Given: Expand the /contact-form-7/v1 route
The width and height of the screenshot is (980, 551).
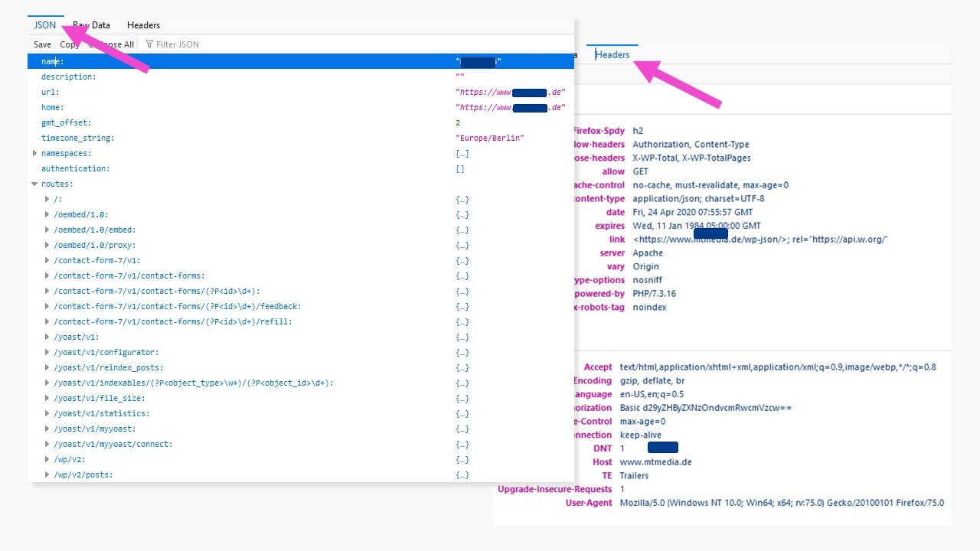Looking at the screenshot, I should tap(47, 260).
